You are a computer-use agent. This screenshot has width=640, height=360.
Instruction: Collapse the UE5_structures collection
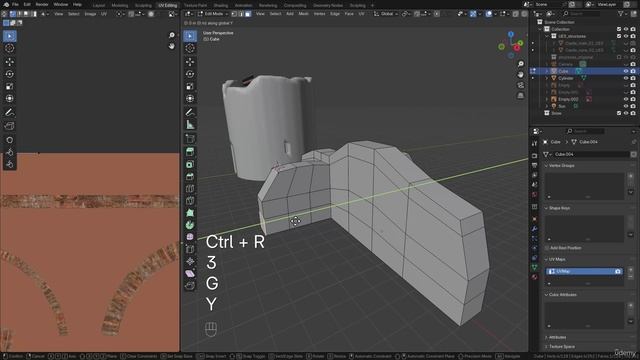click(x=547, y=36)
